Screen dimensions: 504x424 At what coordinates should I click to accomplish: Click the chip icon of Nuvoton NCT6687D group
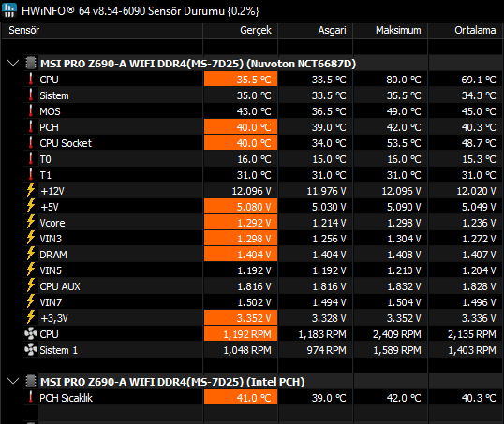click(31, 63)
